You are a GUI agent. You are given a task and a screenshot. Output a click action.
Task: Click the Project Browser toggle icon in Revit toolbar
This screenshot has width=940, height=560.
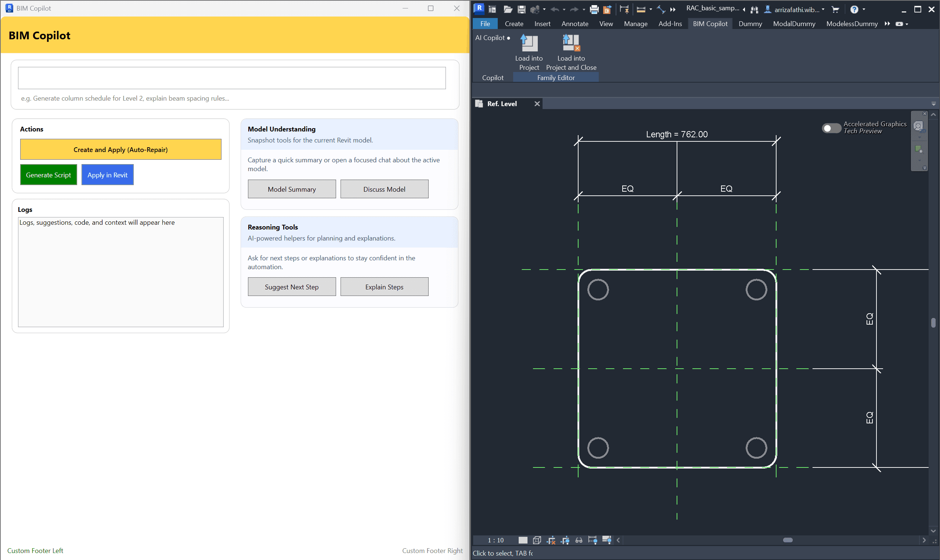[x=492, y=10]
